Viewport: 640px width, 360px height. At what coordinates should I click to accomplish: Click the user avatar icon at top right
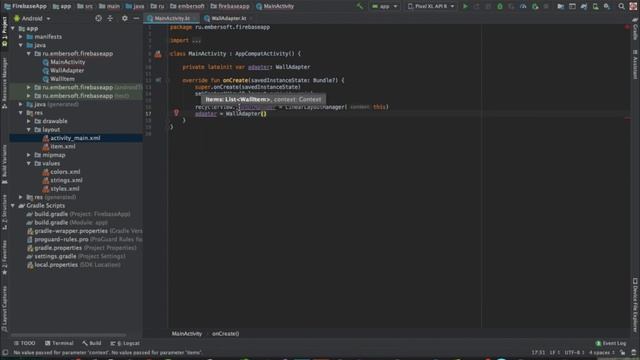click(x=633, y=6)
